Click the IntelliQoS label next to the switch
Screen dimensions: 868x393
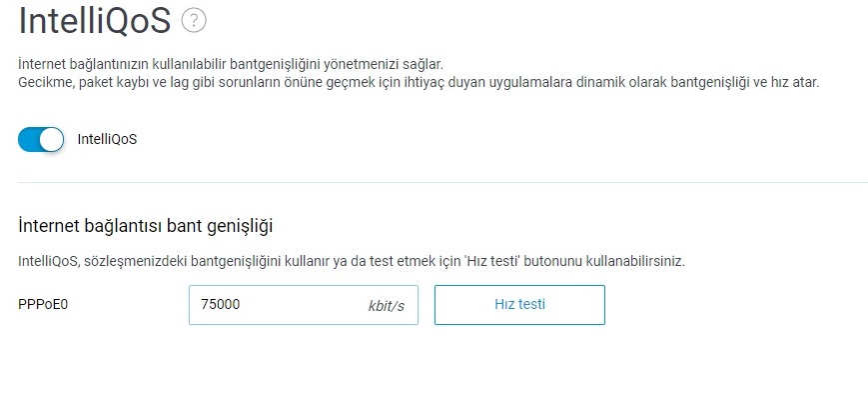pyautogui.click(x=107, y=139)
